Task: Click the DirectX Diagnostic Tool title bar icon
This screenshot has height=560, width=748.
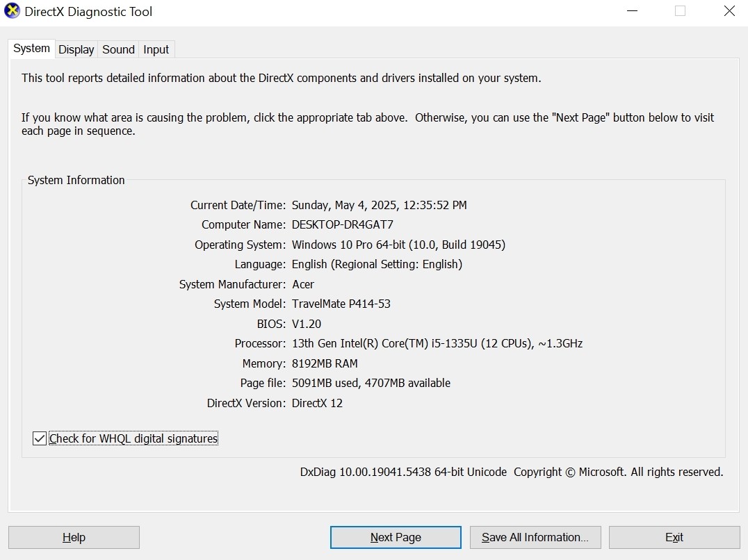Action: (12, 11)
